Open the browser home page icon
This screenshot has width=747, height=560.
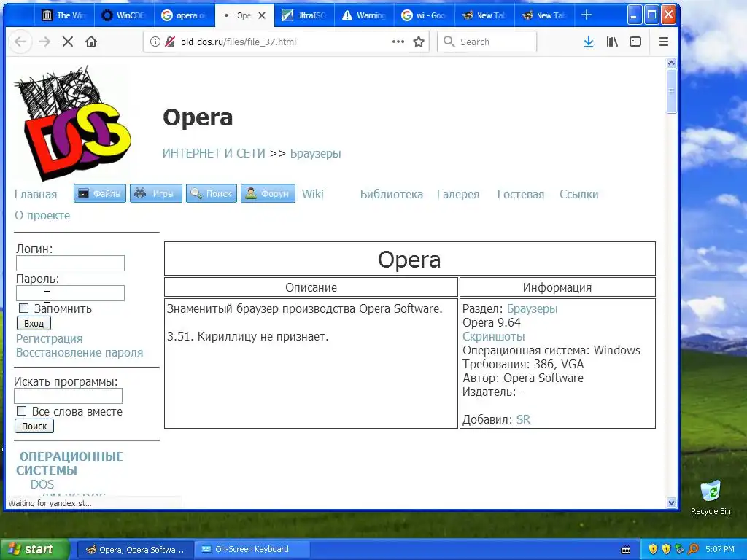click(91, 42)
